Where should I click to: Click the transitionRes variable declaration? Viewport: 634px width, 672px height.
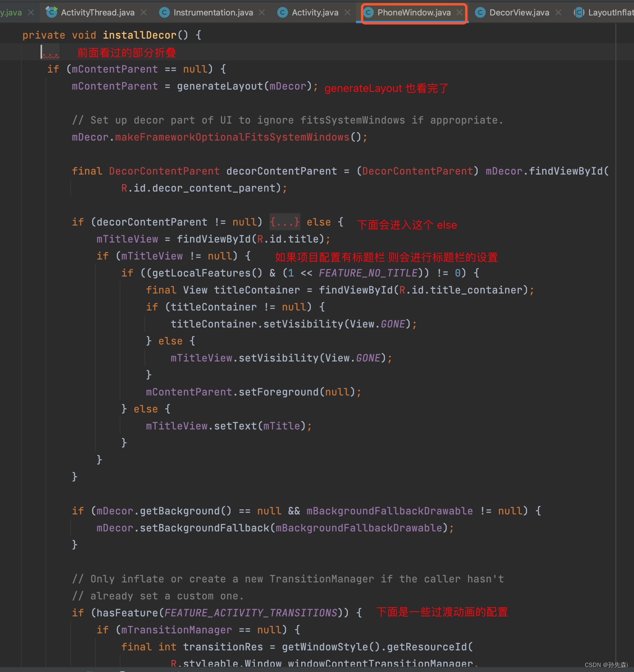click(223, 647)
